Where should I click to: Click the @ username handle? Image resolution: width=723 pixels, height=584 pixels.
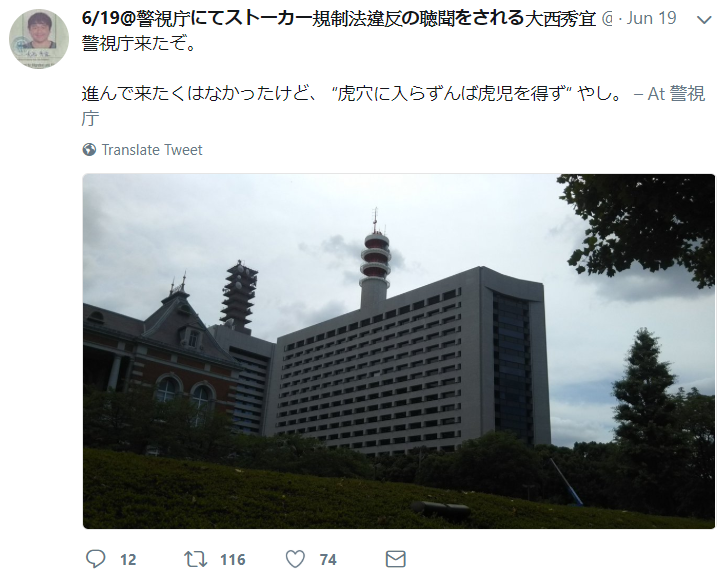608,19
